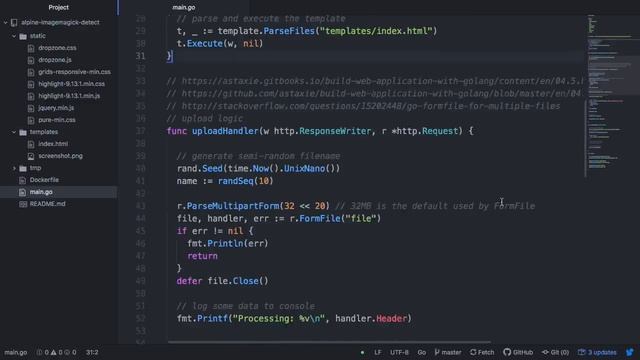Image resolution: width=640 pixels, height=360 pixels.
Task: Open dropzone.js file
Action: click(55, 60)
